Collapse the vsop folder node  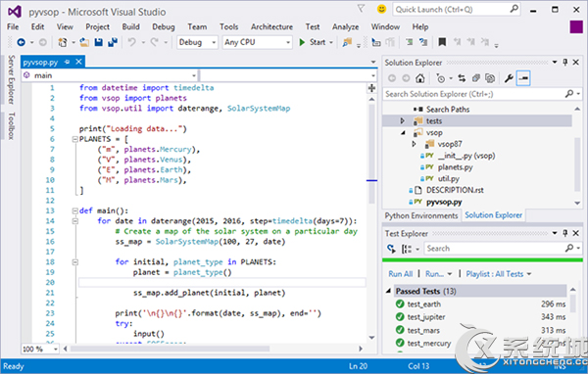tap(403, 132)
